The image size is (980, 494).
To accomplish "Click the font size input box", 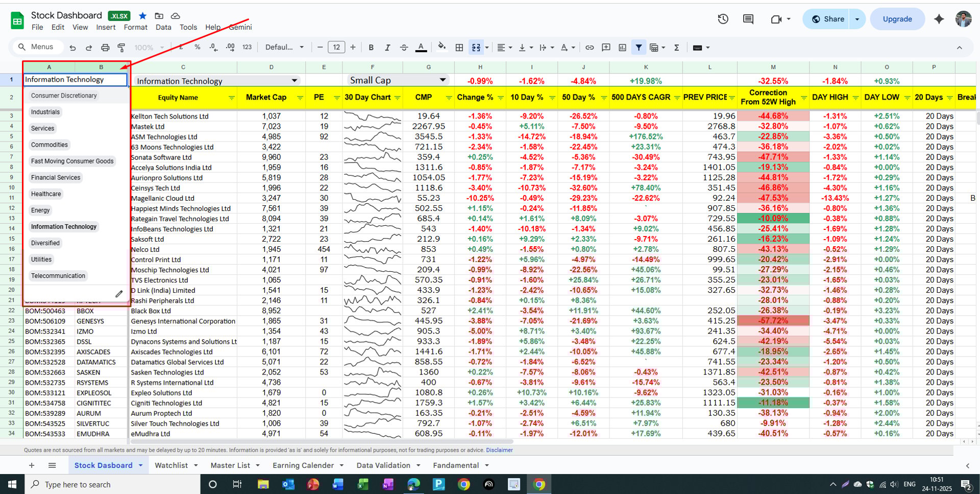I will pos(336,48).
